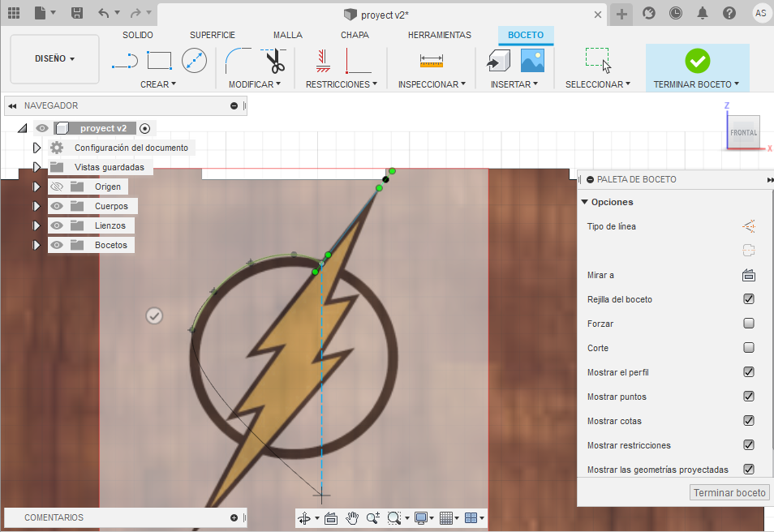This screenshot has height=532, width=774.
Task: Select the Circle tool in Crear
Action: tap(194, 61)
